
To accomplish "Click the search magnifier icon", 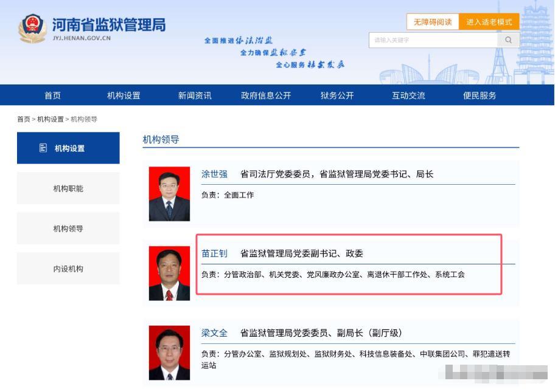I will click(509, 40).
